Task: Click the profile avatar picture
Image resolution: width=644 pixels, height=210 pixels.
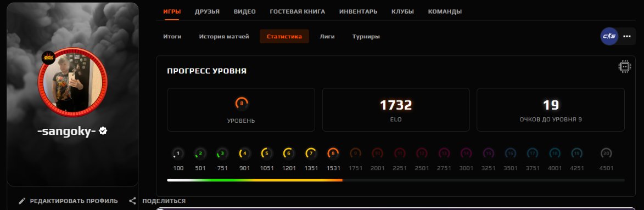Action: [72, 82]
